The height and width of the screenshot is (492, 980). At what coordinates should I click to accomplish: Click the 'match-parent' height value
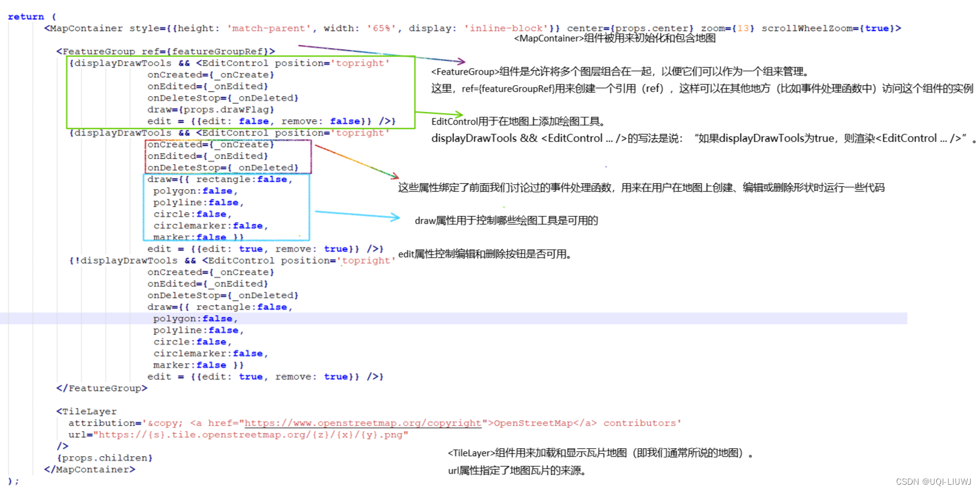point(269,29)
